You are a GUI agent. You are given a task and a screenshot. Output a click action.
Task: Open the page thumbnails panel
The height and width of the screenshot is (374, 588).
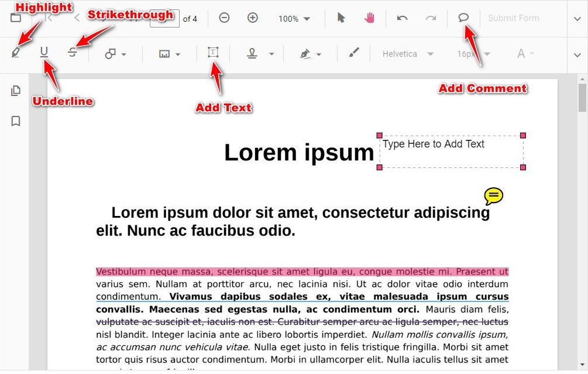(16, 91)
